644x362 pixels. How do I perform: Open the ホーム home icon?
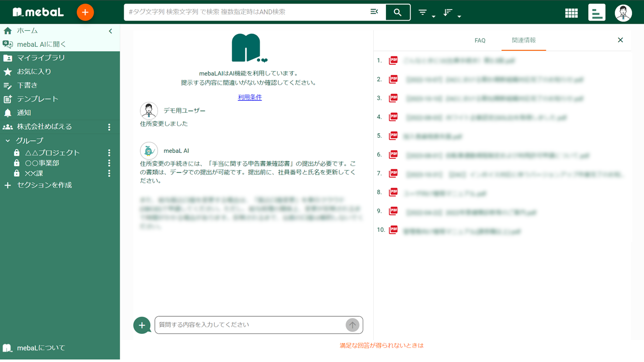(x=7, y=30)
